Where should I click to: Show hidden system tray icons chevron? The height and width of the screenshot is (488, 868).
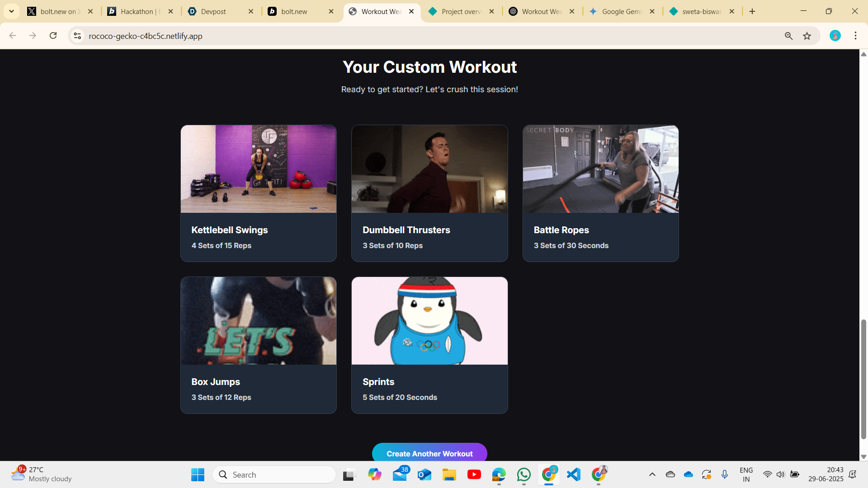click(652, 474)
